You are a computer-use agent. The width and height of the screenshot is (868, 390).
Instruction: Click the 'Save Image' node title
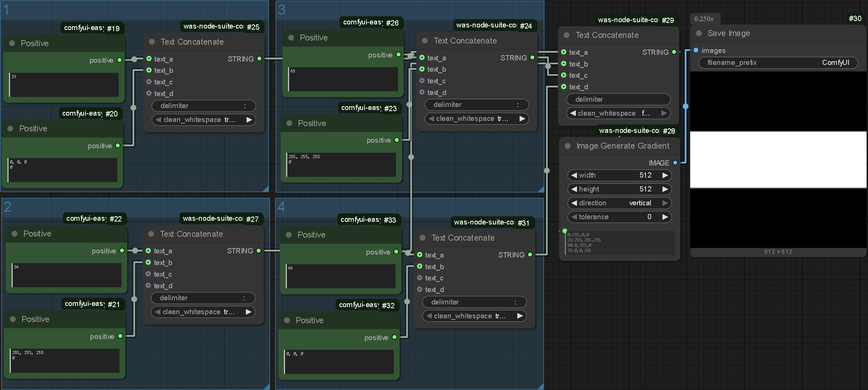tap(728, 33)
